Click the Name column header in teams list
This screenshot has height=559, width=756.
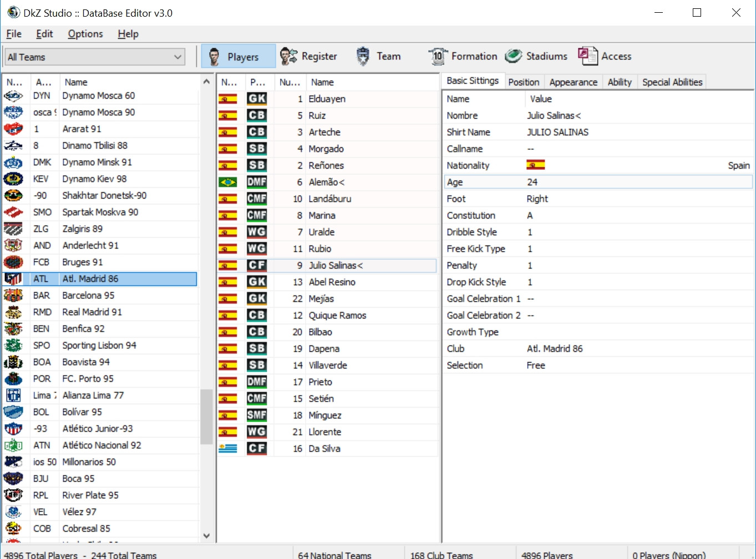pyautogui.click(x=130, y=82)
